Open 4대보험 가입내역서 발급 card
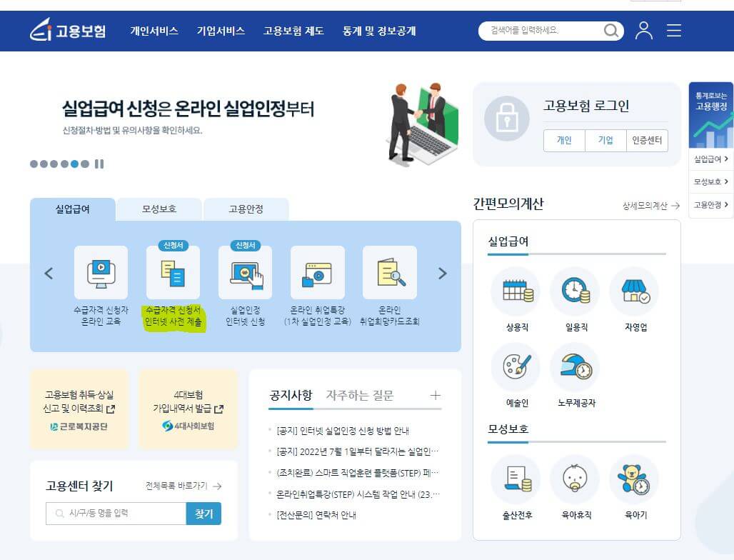This screenshot has width=734, height=560. point(188,409)
